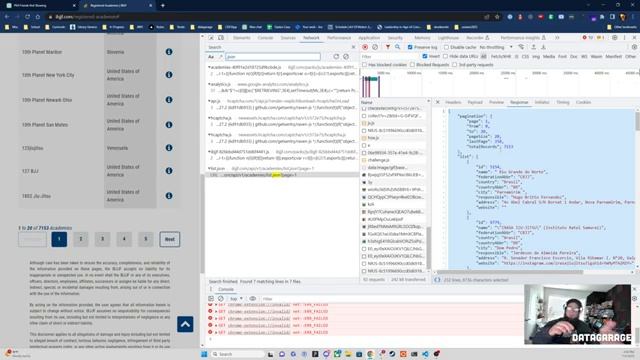This screenshot has height=360, width=640.
Task: Go to page 3 of academies
Action: [102, 239]
